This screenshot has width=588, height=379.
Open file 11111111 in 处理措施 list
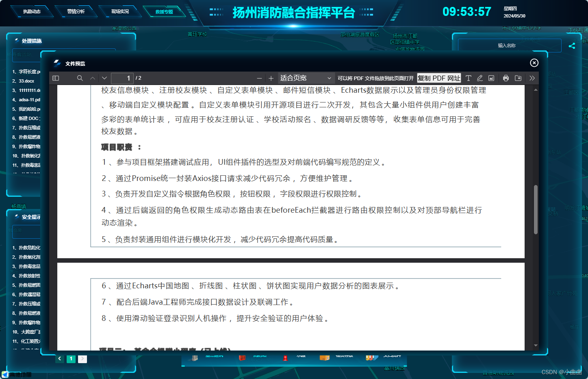pos(26,90)
